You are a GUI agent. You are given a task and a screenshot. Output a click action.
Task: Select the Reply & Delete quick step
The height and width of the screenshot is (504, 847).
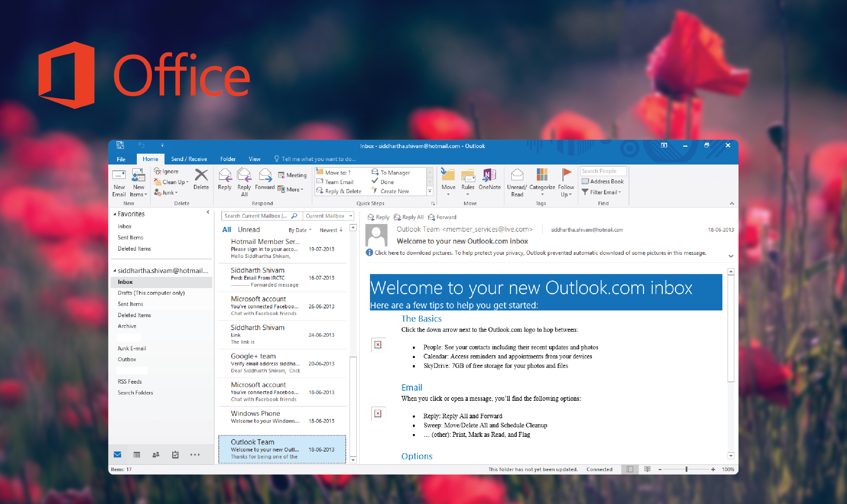pyautogui.click(x=339, y=191)
